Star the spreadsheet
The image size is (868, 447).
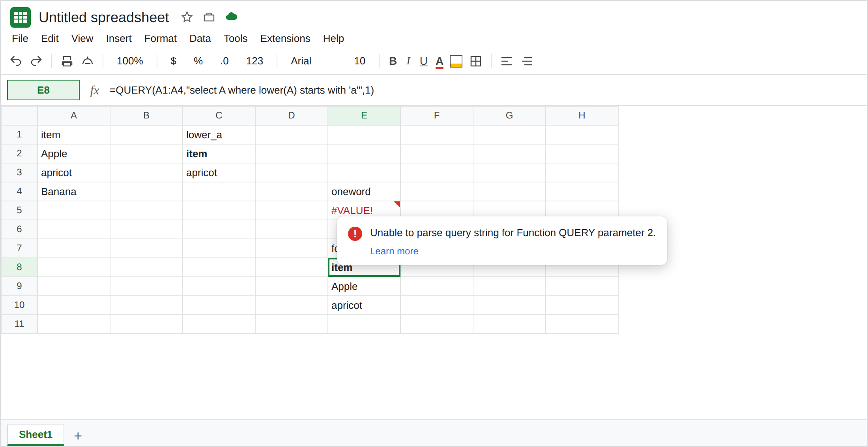(x=187, y=17)
